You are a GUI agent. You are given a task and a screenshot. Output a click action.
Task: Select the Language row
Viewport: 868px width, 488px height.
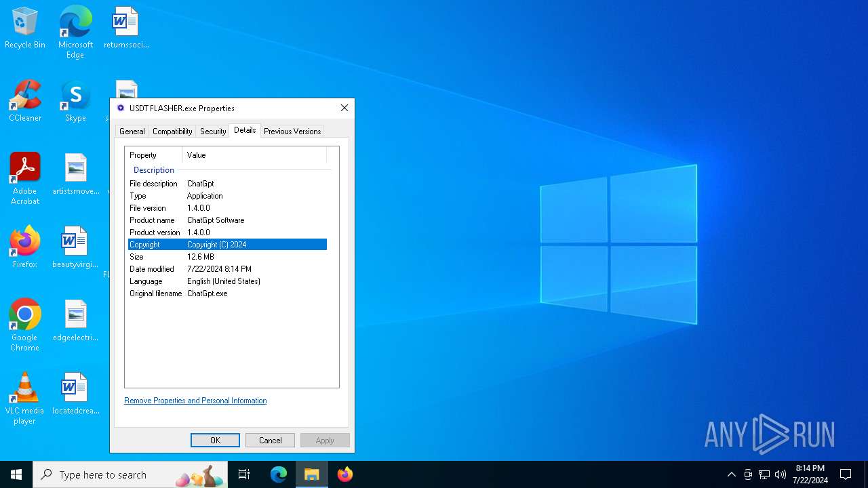tap(227, 281)
